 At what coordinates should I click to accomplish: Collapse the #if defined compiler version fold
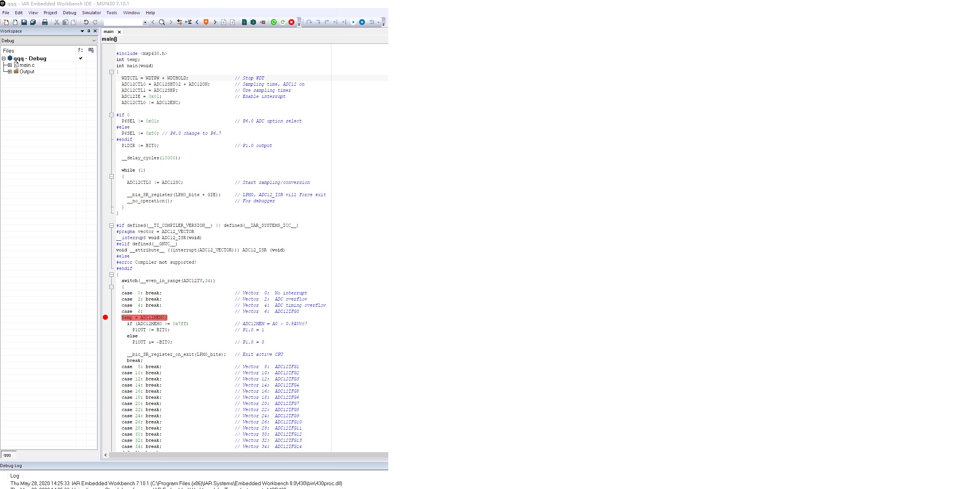112,225
